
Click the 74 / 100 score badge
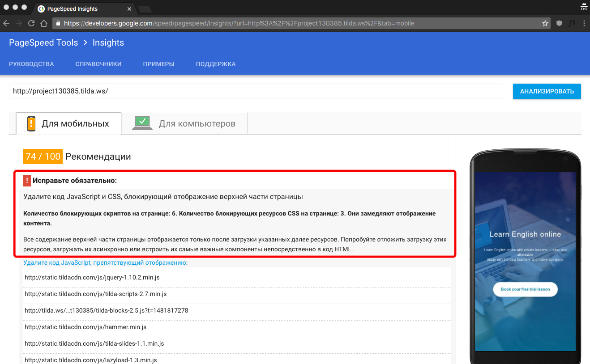[43, 157]
